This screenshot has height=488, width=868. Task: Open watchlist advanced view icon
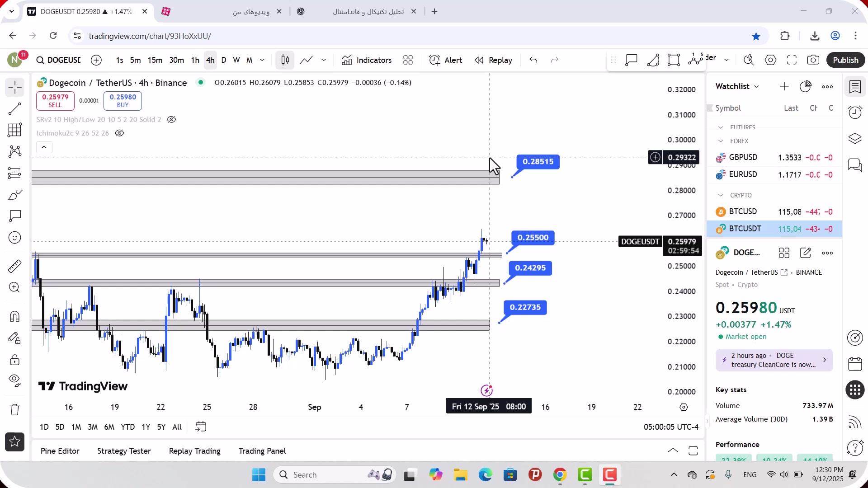coord(806,86)
